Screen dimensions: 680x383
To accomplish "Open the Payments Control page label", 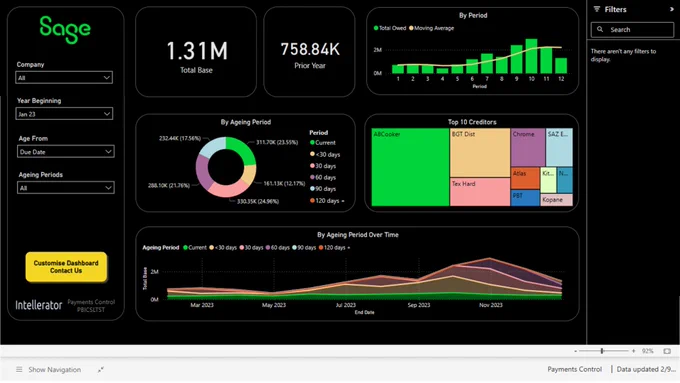I will tap(575, 370).
